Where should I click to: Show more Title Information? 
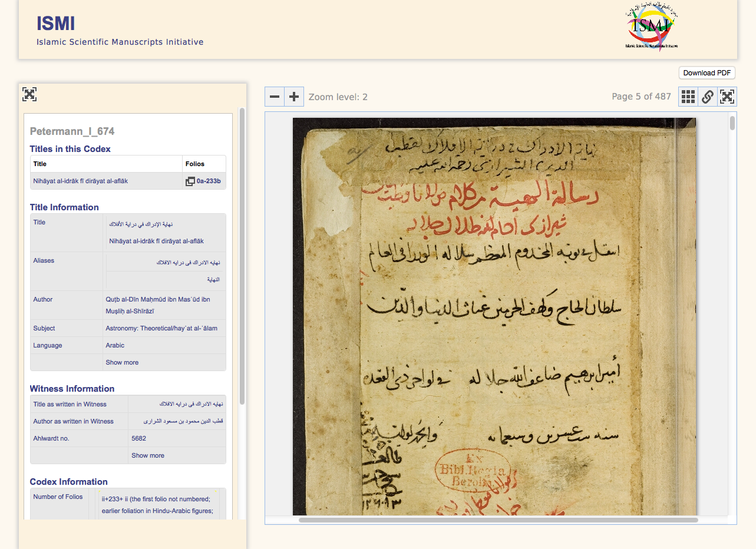click(122, 362)
